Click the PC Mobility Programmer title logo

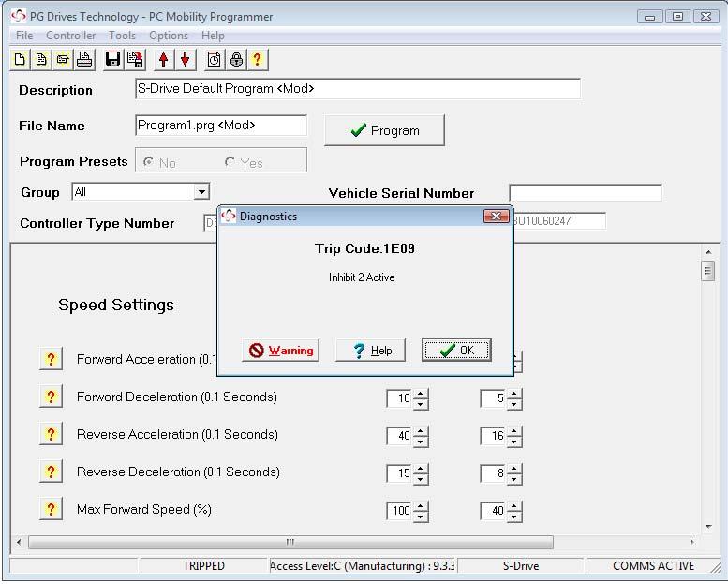pyautogui.click(x=19, y=16)
